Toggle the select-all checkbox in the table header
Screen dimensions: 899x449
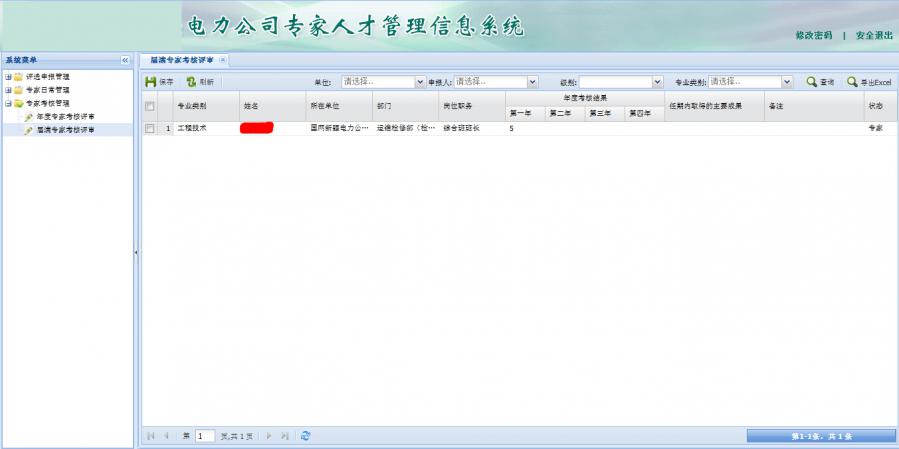pyautogui.click(x=150, y=105)
